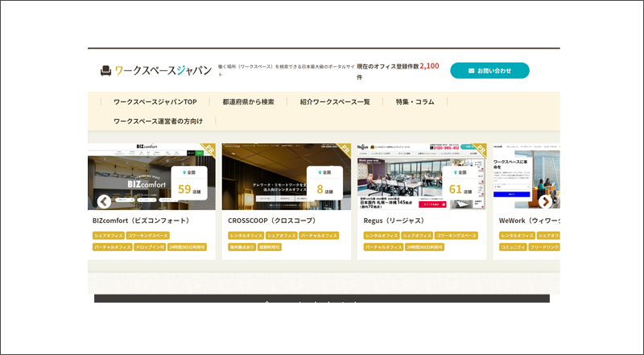Click the sofa logo icon beside ワークスペースジャパン
The height and width of the screenshot is (355, 644).
(105, 71)
